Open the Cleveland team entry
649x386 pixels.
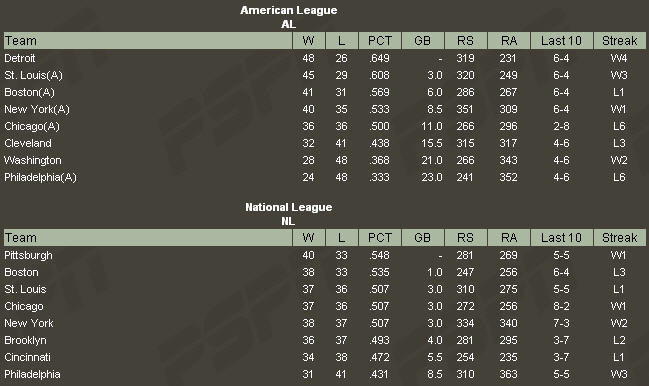click(x=28, y=143)
